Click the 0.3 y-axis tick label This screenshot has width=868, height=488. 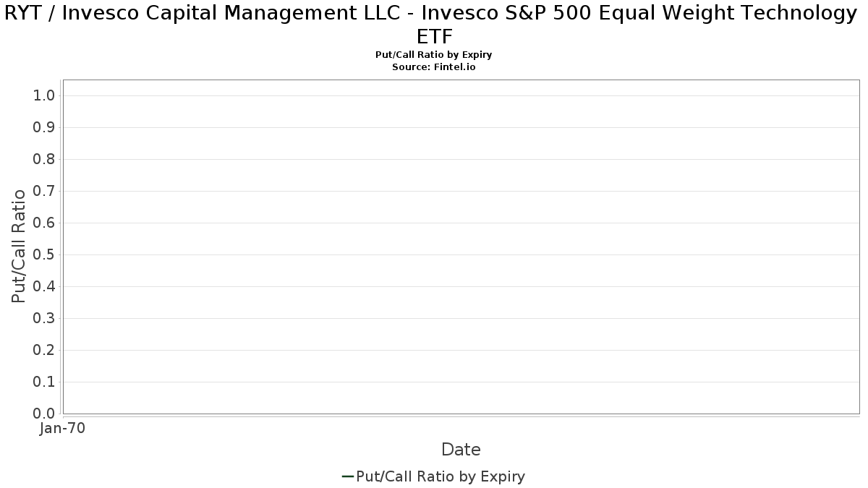tap(44, 318)
